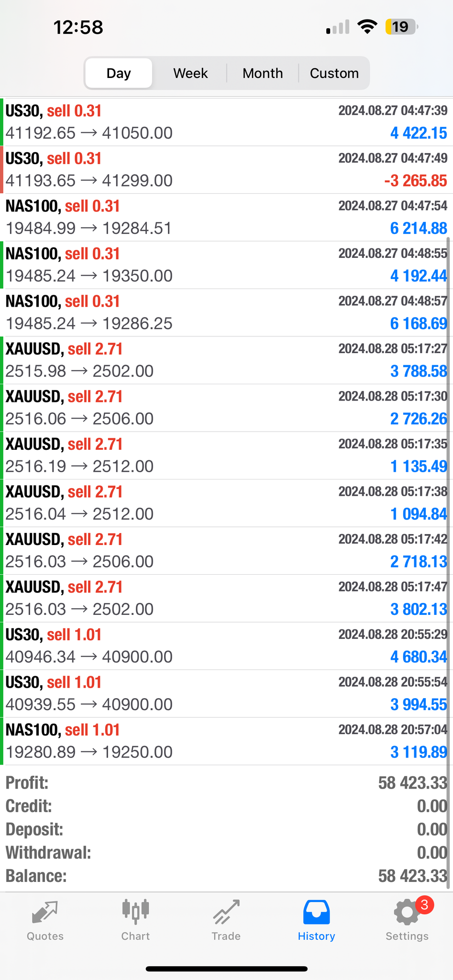This screenshot has height=980, width=453.
Task: Tap the History inbox icon
Action: click(x=316, y=912)
